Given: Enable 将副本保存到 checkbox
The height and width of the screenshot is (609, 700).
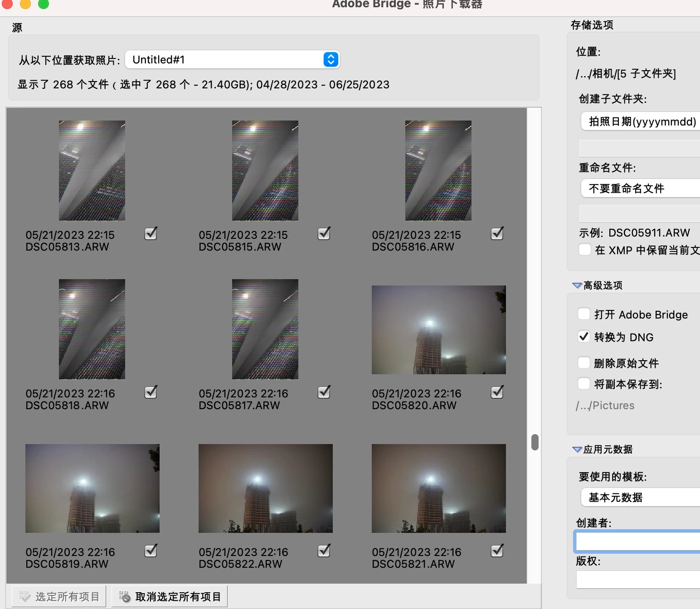Looking at the screenshot, I should click(x=583, y=384).
